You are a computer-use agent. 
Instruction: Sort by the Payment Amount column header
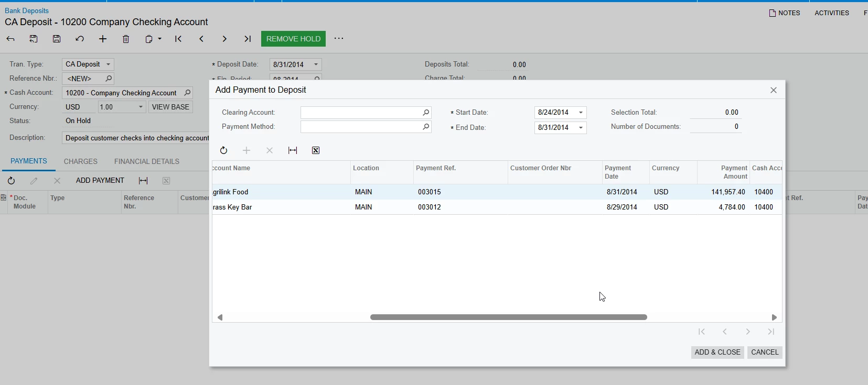point(723,172)
